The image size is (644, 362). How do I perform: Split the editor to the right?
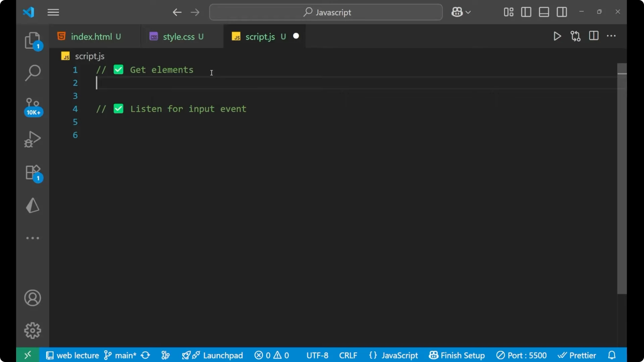(x=594, y=36)
